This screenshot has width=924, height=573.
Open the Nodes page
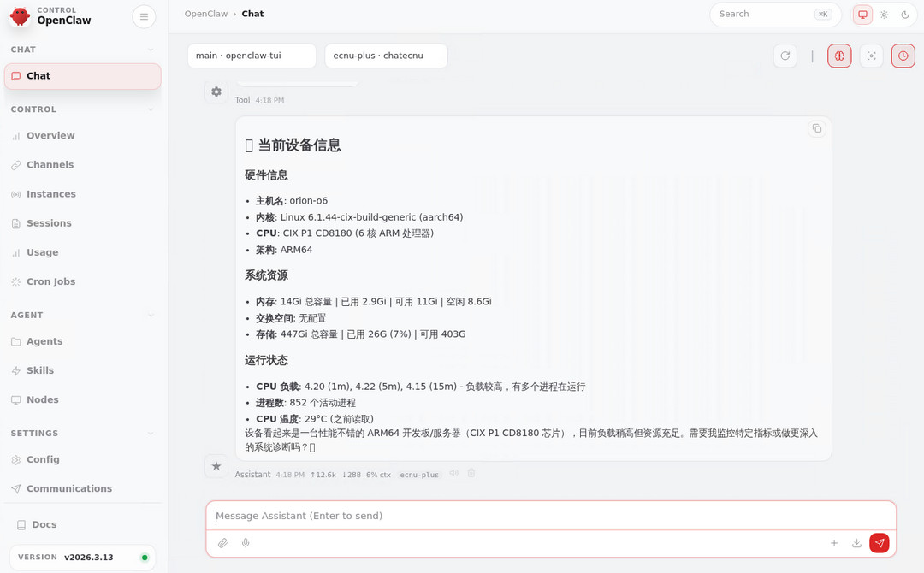pyautogui.click(x=82, y=399)
